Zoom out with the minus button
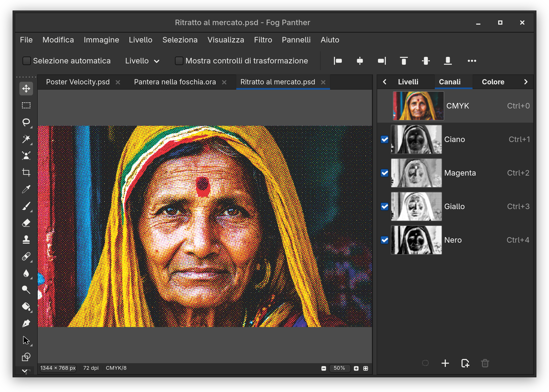Screen dimensions: 549x392 [x=324, y=368]
